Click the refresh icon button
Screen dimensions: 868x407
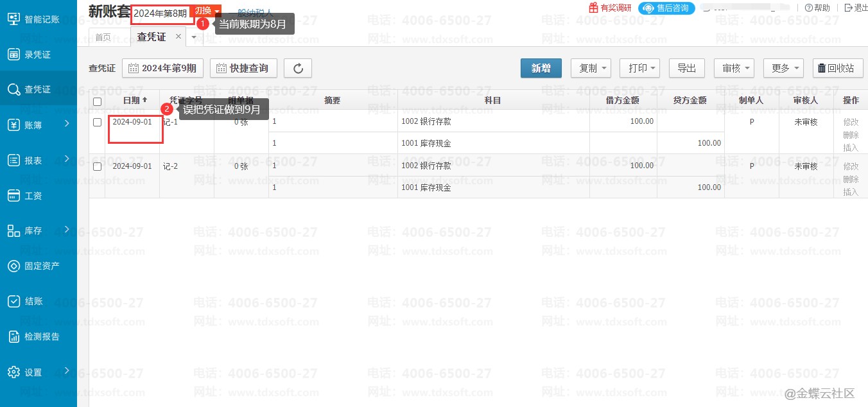click(298, 69)
